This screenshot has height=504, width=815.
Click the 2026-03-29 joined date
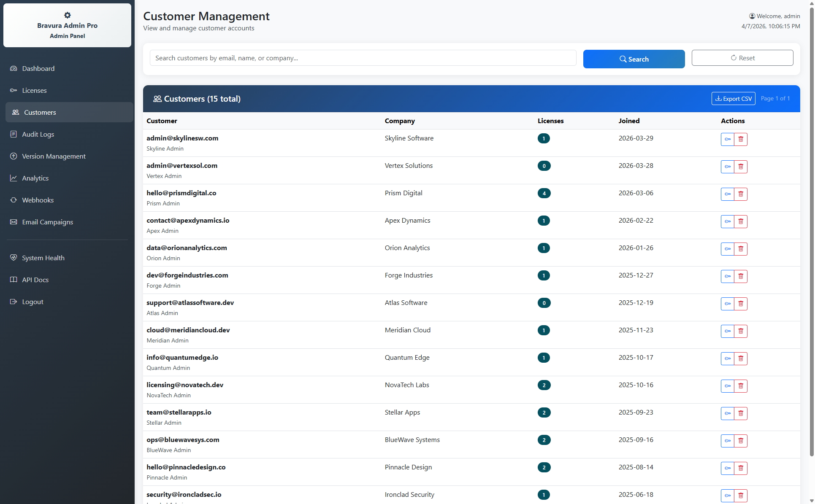tap(636, 138)
